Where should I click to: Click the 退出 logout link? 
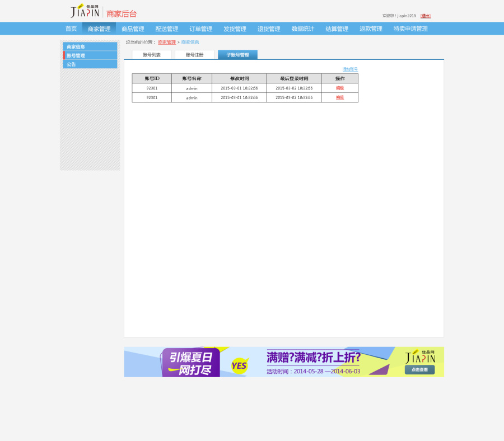pyautogui.click(x=426, y=16)
